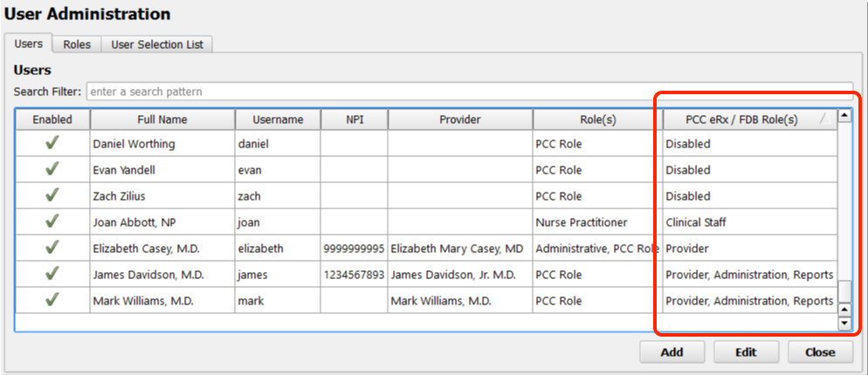This screenshot has width=868, height=375.
Task: Switch to the Roles tab
Action: tap(77, 44)
